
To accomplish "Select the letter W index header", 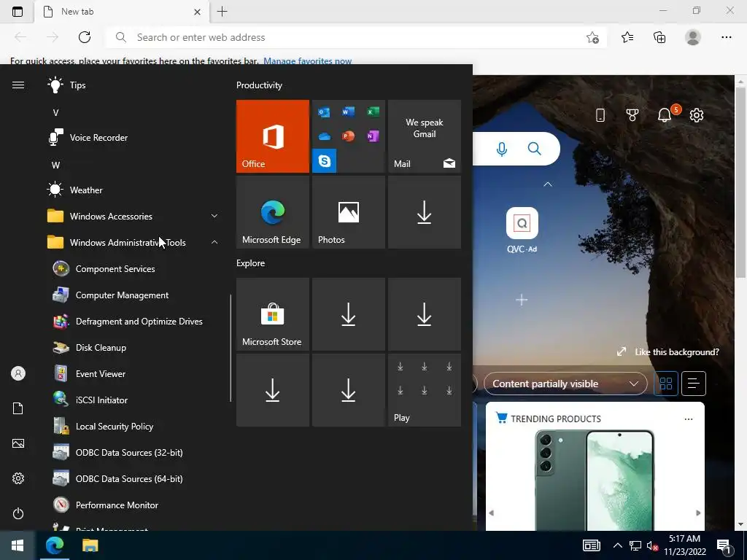I will pyautogui.click(x=55, y=166).
